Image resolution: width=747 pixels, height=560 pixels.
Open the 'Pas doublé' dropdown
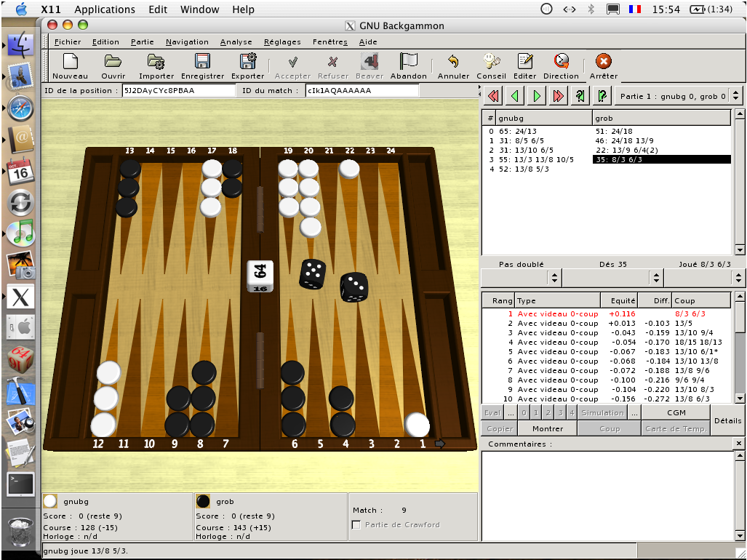(519, 277)
